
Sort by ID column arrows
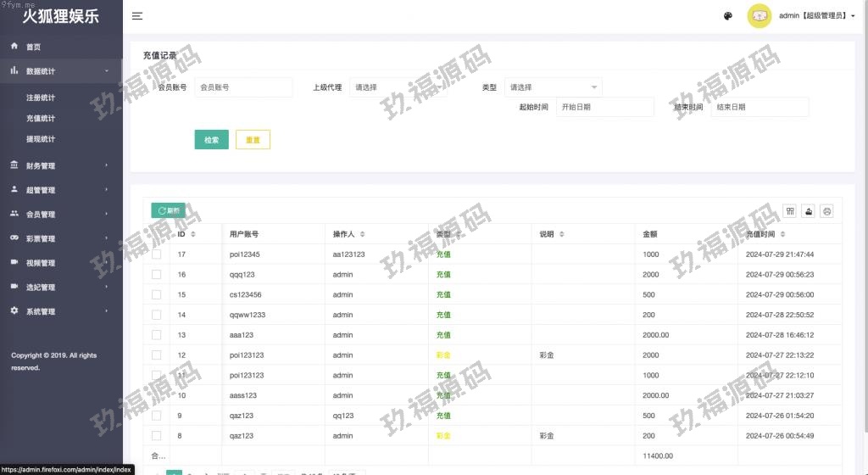(193, 234)
